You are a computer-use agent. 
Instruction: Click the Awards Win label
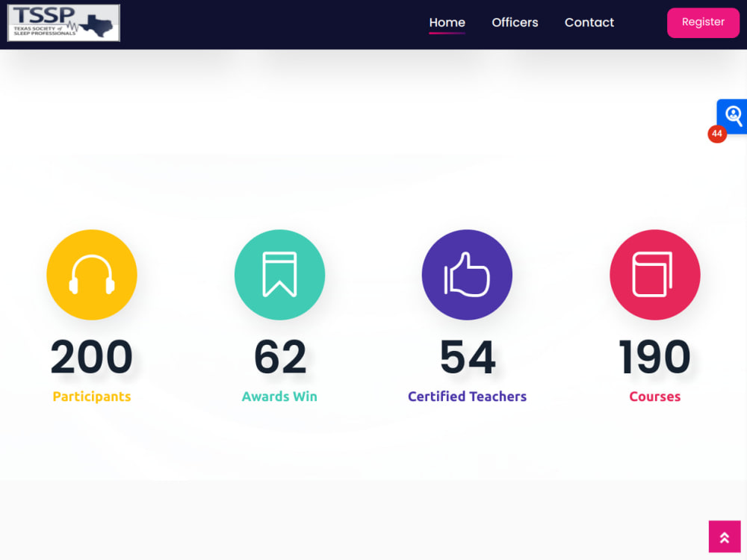point(279,396)
